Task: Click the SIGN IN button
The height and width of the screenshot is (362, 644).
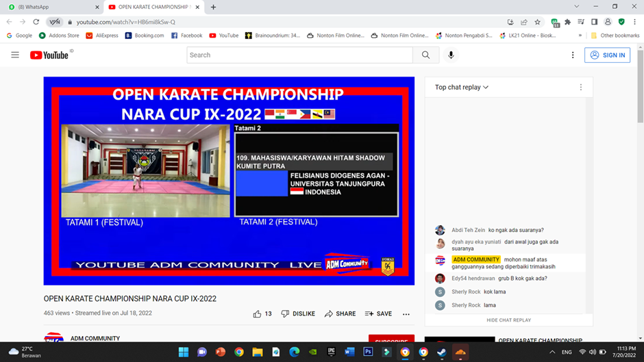Action: pyautogui.click(x=607, y=55)
